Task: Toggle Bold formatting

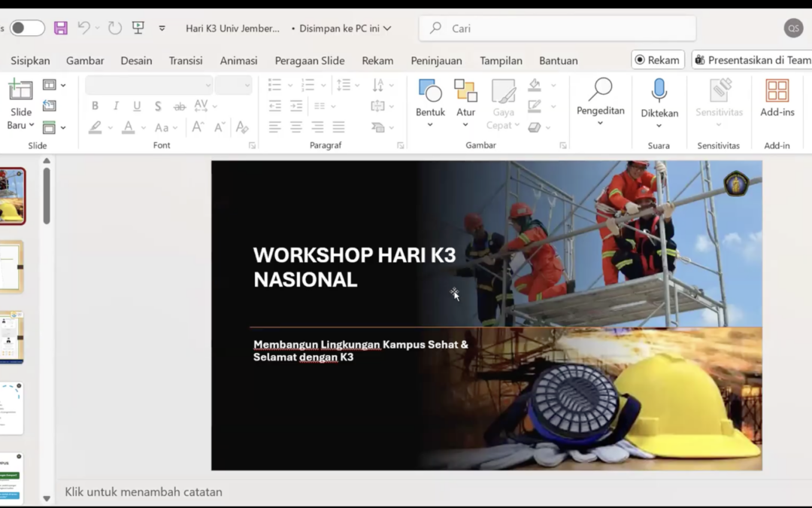Action: click(95, 106)
